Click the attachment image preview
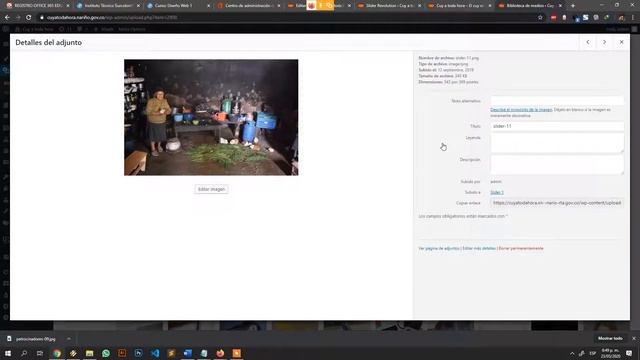 click(x=211, y=118)
